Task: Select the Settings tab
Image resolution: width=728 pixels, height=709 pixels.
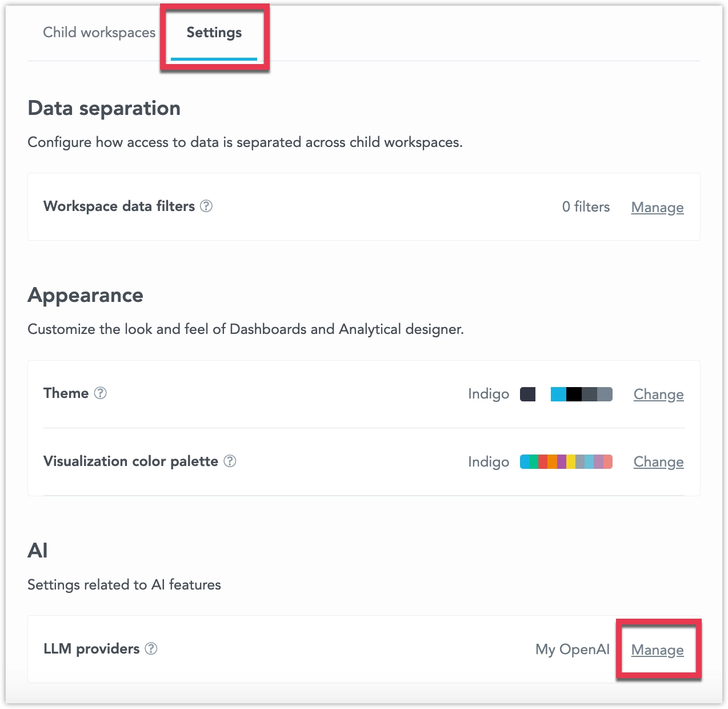Action: 214,33
